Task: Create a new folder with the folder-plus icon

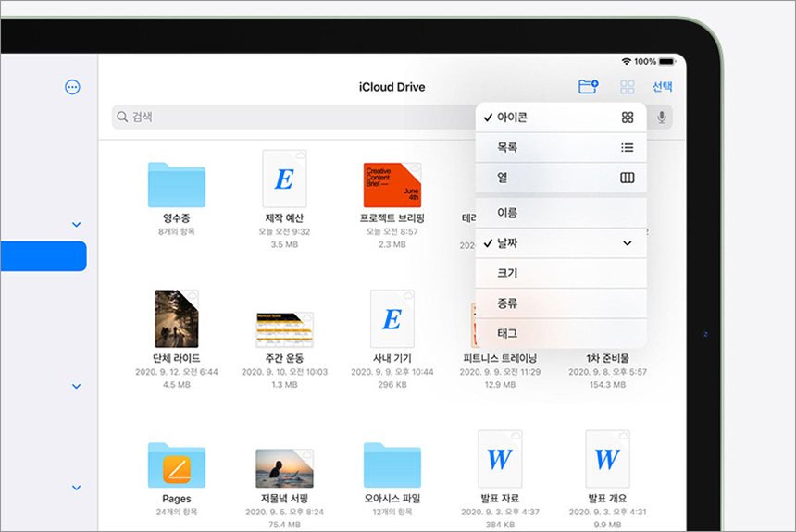Action: (x=589, y=87)
